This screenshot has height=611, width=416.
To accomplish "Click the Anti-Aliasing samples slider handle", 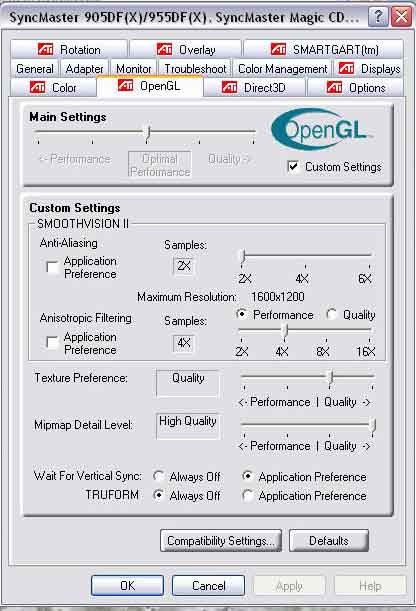I will (242, 257).
